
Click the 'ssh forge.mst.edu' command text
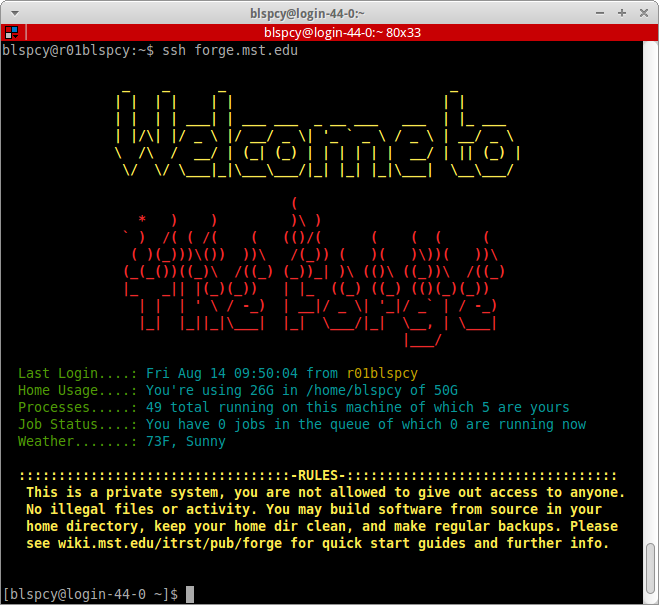click(x=230, y=50)
